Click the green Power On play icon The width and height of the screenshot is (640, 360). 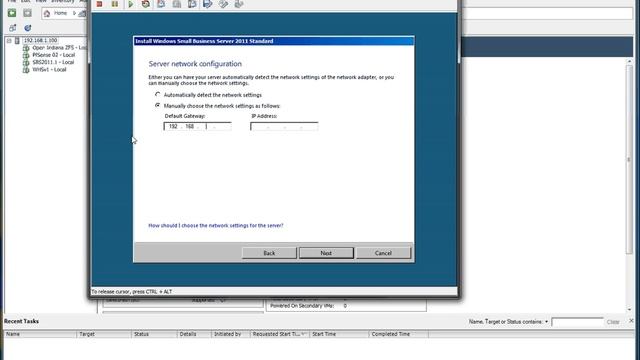(131, 4)
